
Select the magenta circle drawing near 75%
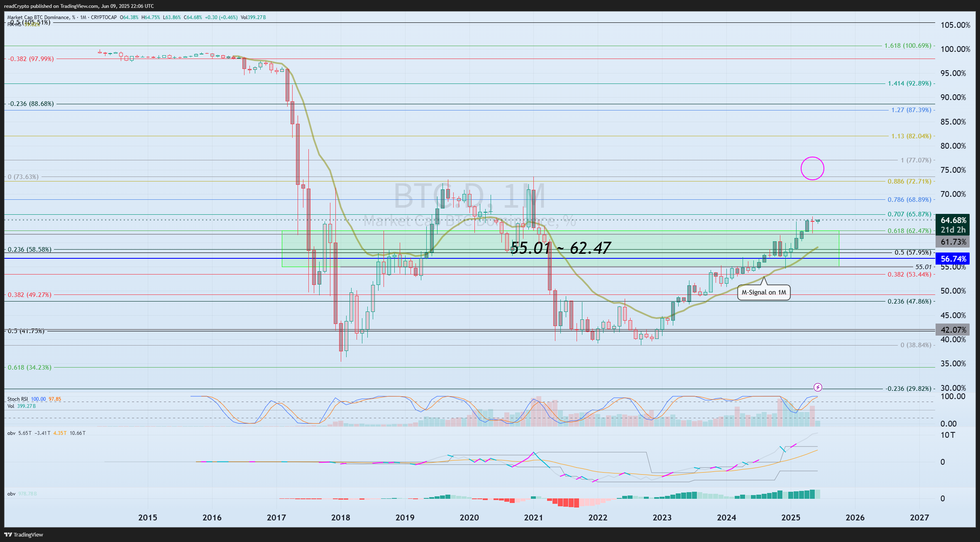[x=812, y=169]
